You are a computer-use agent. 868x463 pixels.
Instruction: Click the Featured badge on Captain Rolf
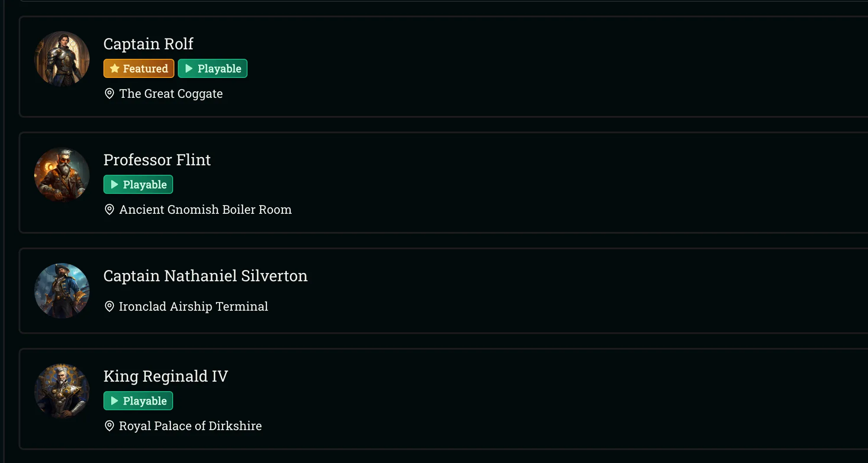click(x=138, y=68)
